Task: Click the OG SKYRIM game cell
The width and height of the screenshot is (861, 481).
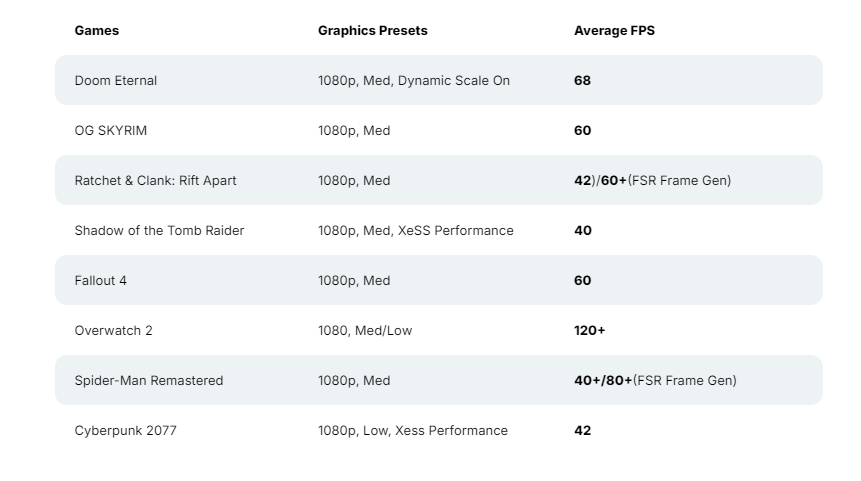Action: (110, 130)
